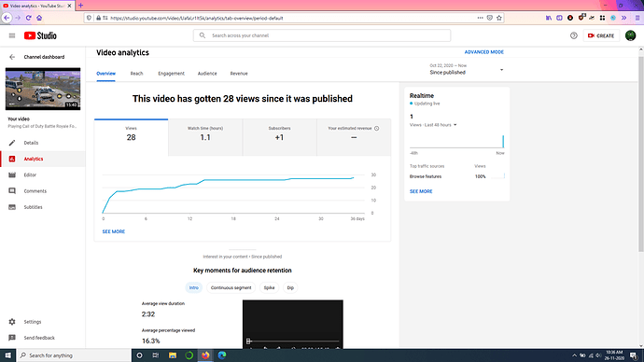This screenshot has height=362, width=644.
Task: Click the search across your channel field
Action: tap(322, 35)
